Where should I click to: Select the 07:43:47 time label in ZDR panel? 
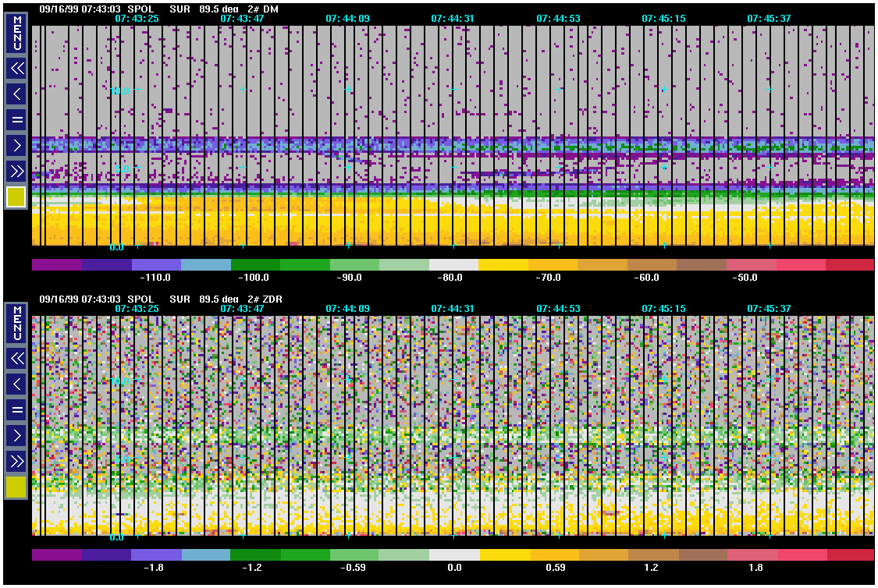[x=242, y=308]
